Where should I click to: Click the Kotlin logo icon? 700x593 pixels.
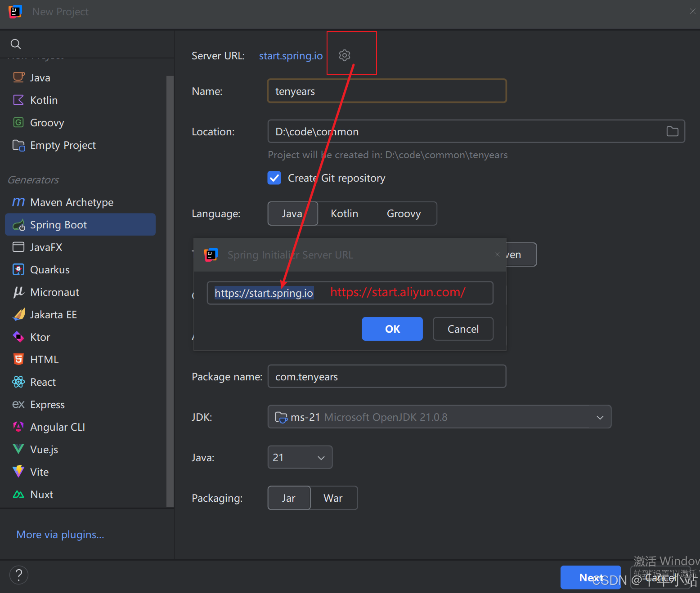point(18,100)
